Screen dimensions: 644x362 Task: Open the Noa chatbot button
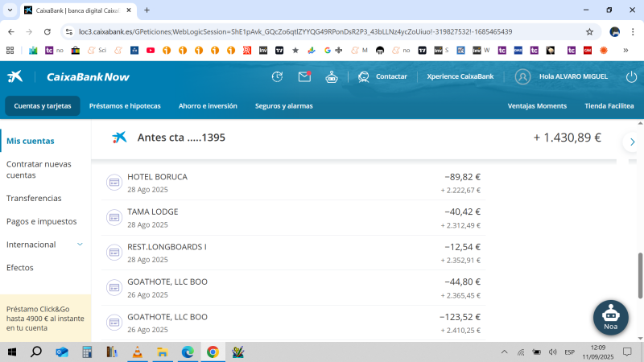tap(611, 317)
